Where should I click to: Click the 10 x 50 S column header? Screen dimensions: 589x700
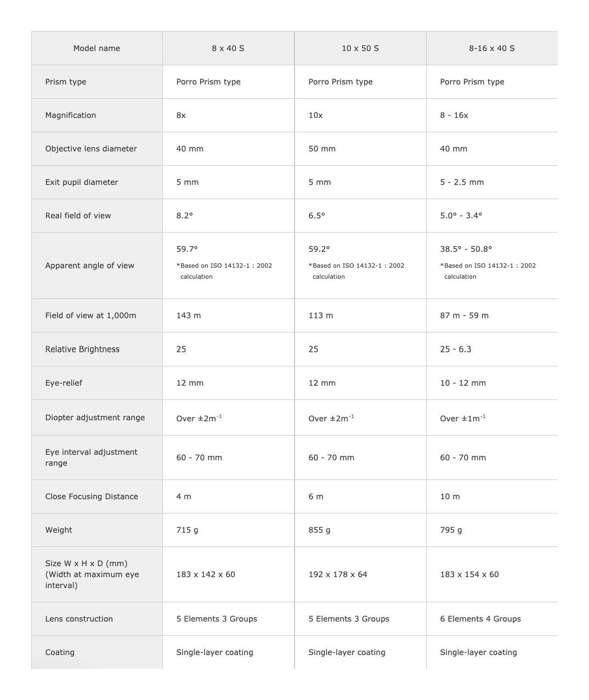tap(360, 48)
